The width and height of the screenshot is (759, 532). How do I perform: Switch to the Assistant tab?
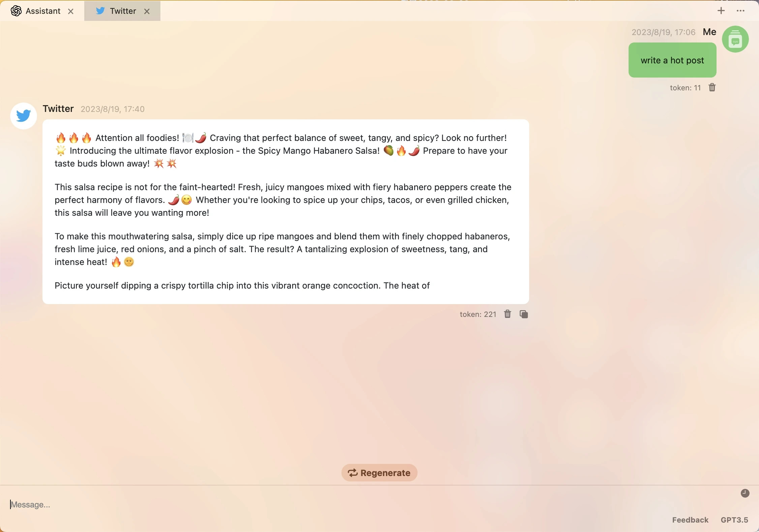pyautogui.click(x=42, y=11)
